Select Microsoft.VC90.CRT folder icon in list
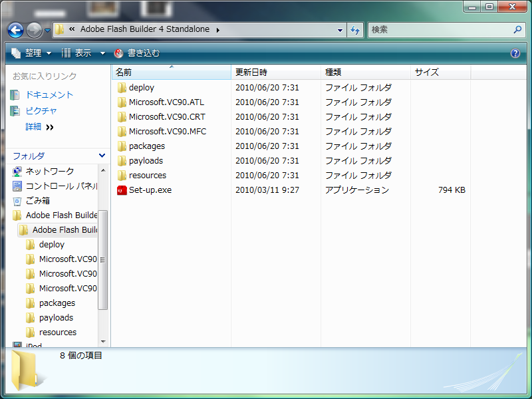Viewport: 532px width, 399px height. [122, 117]
